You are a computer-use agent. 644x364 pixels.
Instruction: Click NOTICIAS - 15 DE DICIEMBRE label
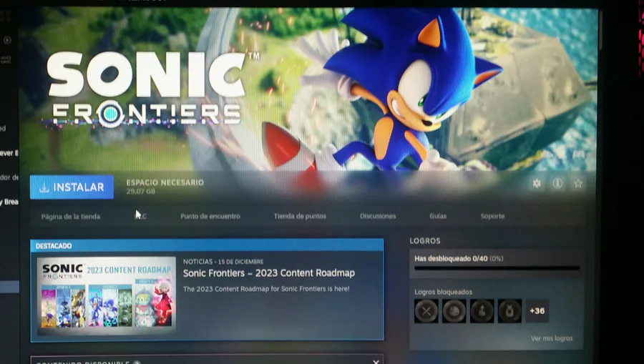click(x=223, y=262)
